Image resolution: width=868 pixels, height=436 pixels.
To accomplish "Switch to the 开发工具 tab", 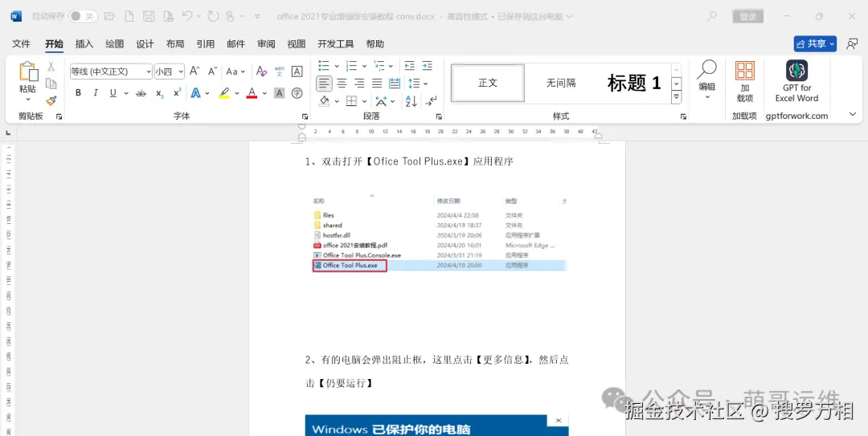I will [x=335, y=43].
